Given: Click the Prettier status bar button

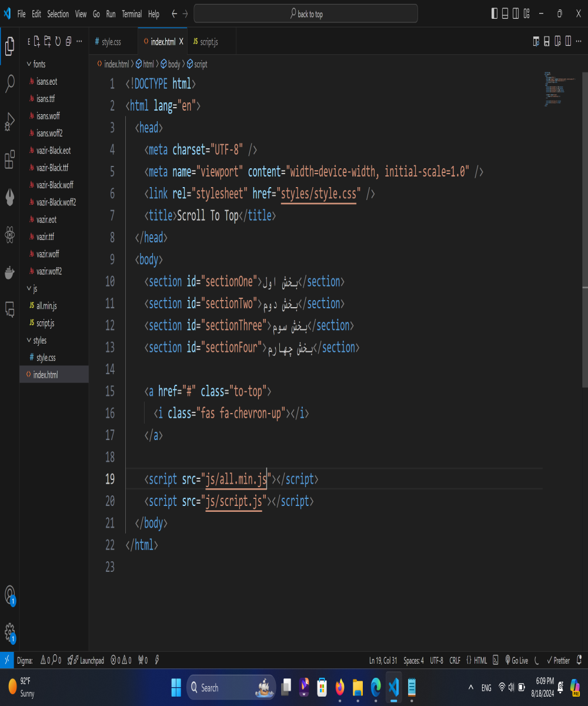Looking at the screenshot, I should click(x=558, y=661).
